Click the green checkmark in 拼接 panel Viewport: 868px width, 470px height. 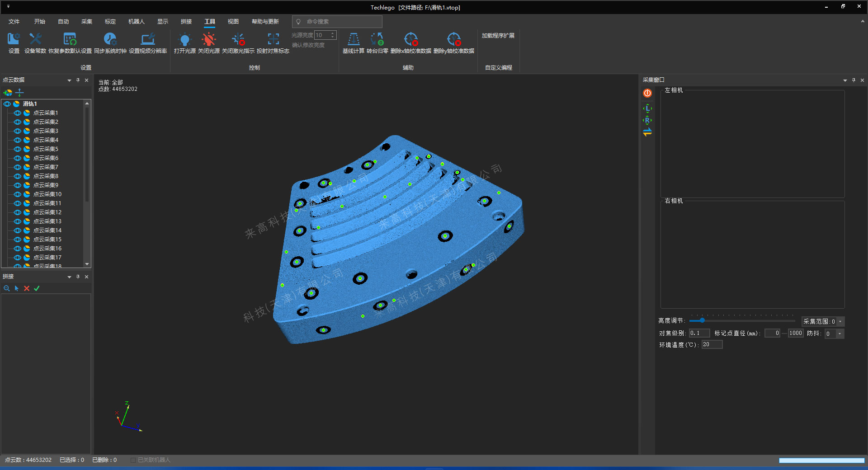click(x=37, y=288)
